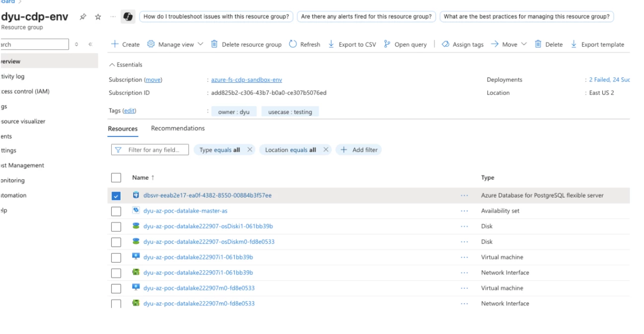This screenshot has height=334, width=644.
Task: Open the Manage view menu
Action: [x=176, y=44]
